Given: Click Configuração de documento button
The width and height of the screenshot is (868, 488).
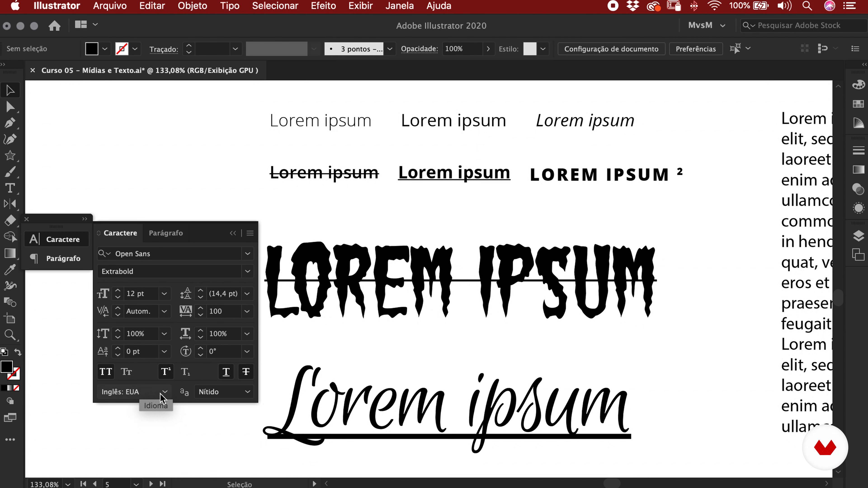Looking at the screenshot, I should pos(611,49).
